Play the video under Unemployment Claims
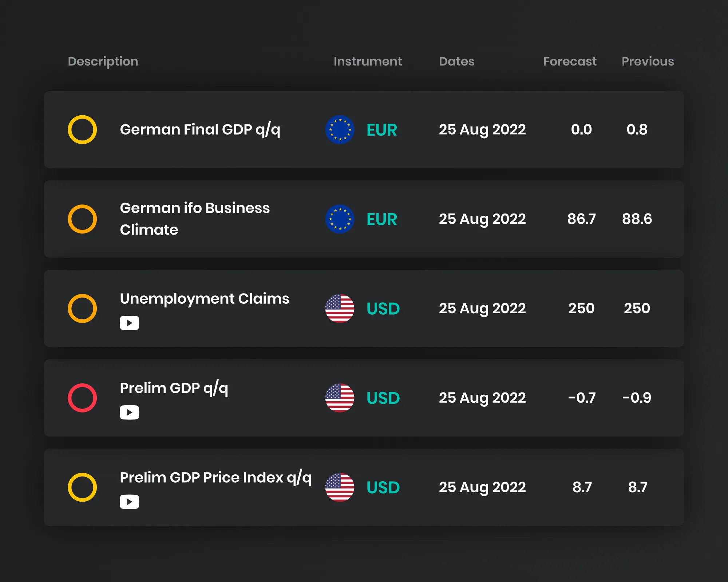This screenshot has height=582, width=728. (130, 323)
